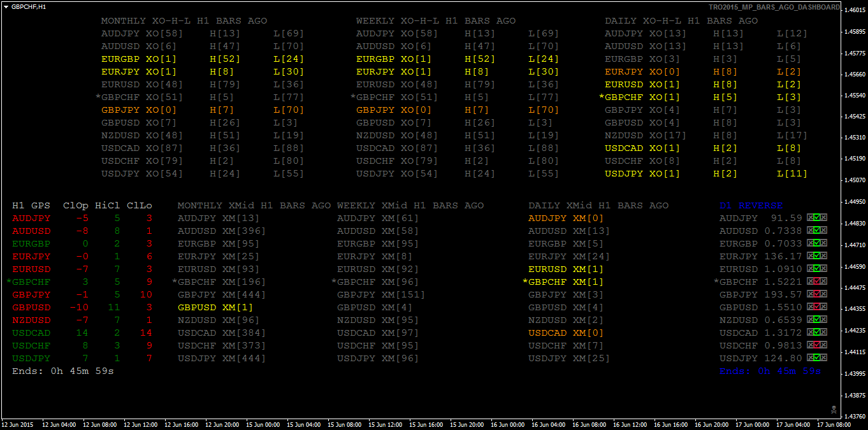The height and width of the screenshot is (430, 868).
Task: Select the GBPJPY row in H1 GPS list
Action: tap(31, 295)
